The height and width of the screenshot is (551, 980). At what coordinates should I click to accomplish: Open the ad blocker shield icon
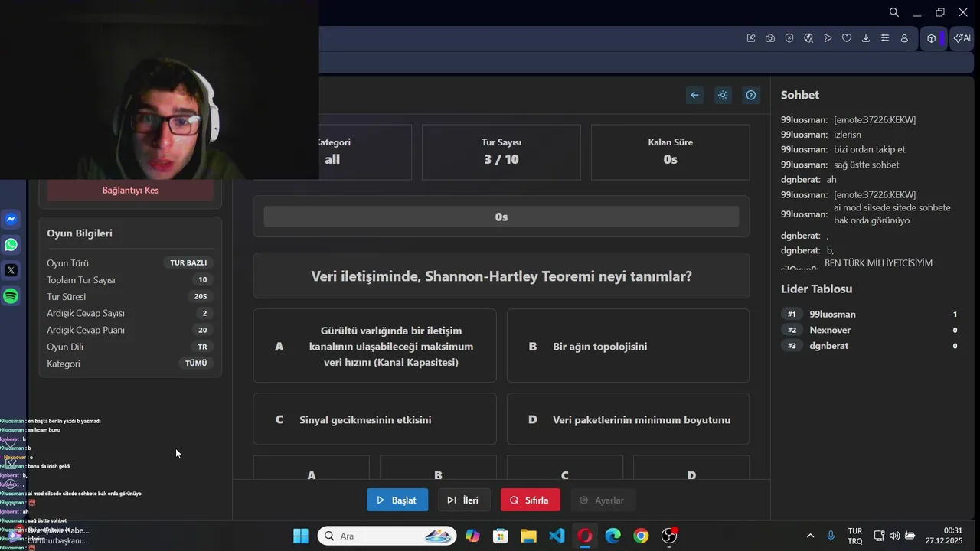tap(789, 38)
